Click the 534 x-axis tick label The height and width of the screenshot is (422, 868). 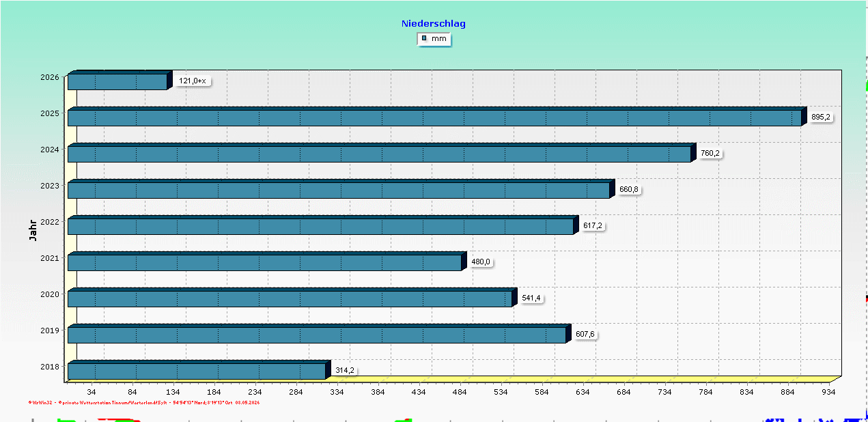click(x=501, y=392)
